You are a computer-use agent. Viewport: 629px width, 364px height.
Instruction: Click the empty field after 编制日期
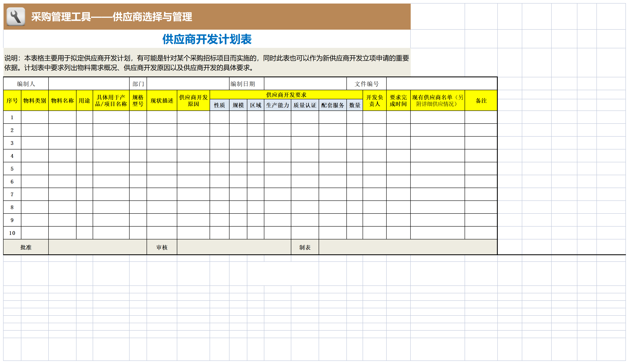(305, 84)
